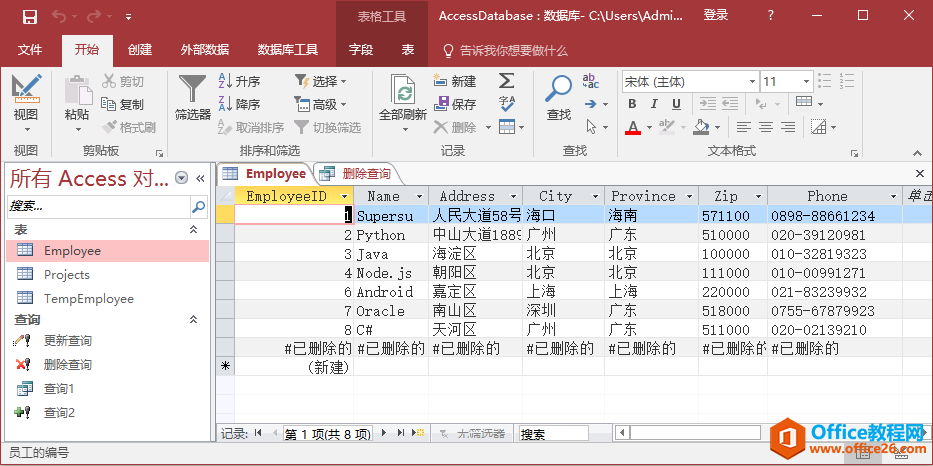
Task: Click the Totals sigma icon
Action: click(x=506, y=81)
